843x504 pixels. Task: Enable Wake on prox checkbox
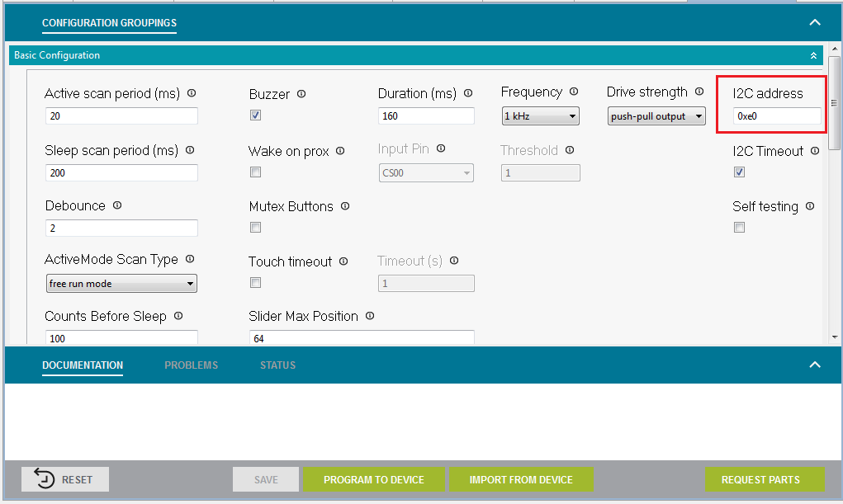point(256,172)
